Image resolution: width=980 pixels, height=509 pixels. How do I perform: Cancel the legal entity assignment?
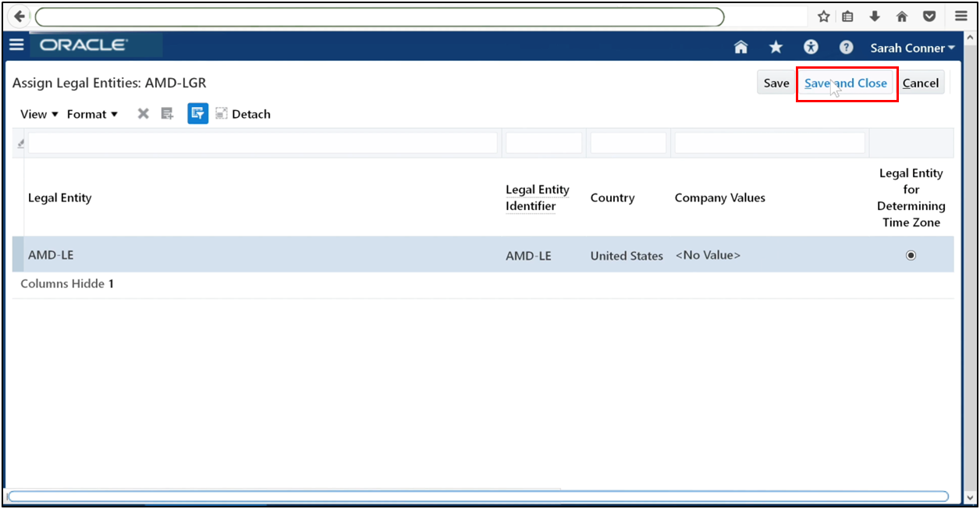tap(921, 82)
